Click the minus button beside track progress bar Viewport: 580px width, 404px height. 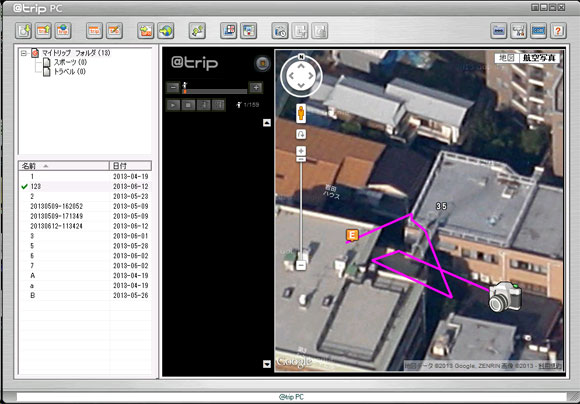(173, 88)
